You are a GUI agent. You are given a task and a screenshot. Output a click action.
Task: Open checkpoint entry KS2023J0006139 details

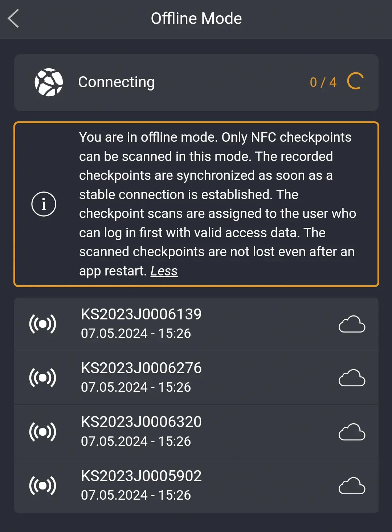[196, 323]
